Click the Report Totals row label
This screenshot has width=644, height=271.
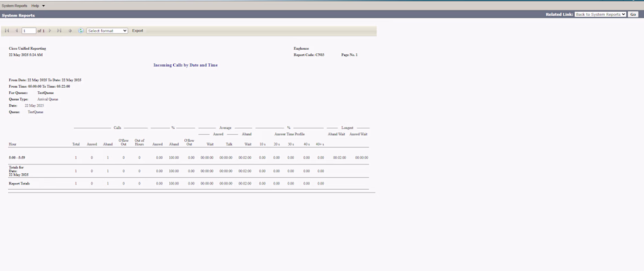click(19, 184)
